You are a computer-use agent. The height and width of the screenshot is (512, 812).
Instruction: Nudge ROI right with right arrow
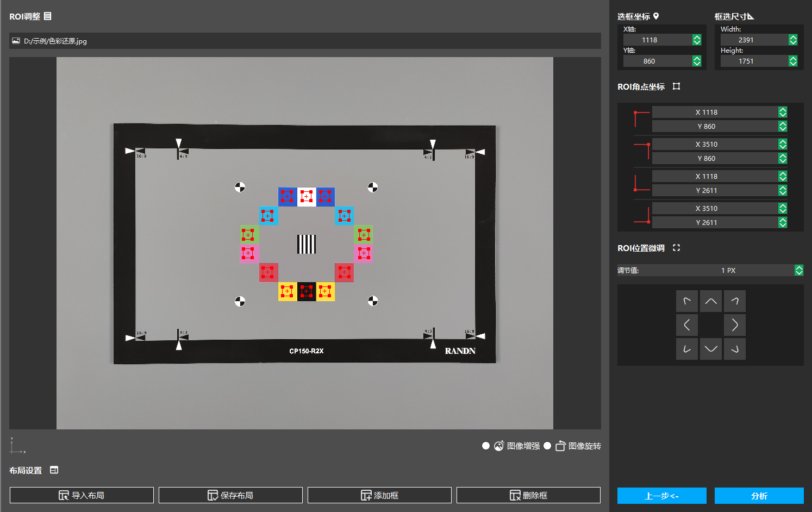734,325
